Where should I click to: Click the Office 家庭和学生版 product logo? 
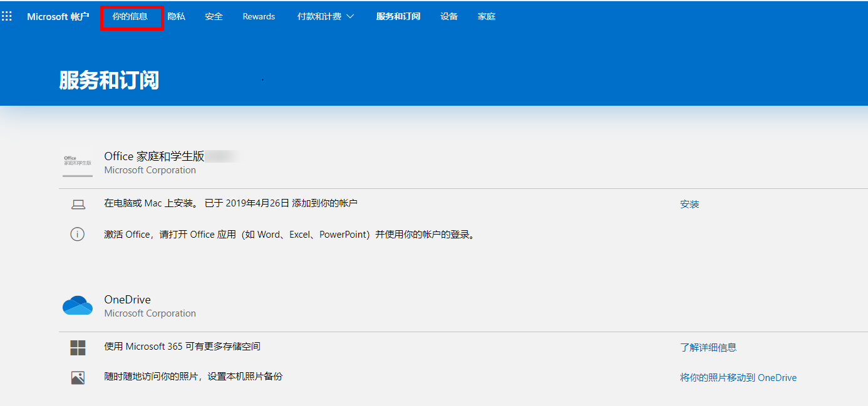[78, 163]
